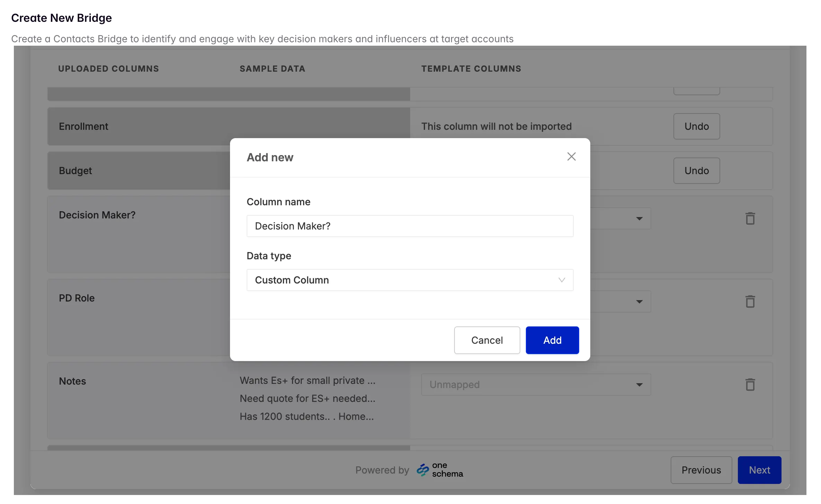821x504 pixels.
Task: Close the Add new dialog
Action: (x=571, y=156)
